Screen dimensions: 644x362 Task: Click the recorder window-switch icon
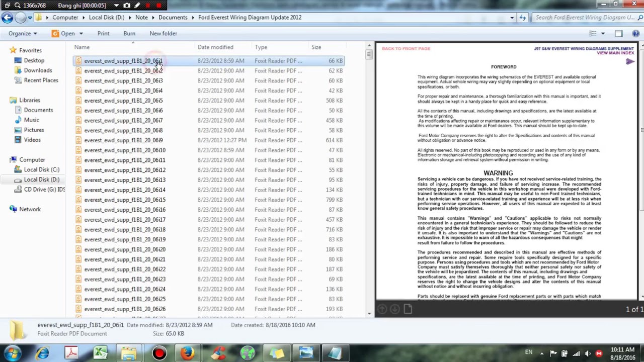[7, 6]
